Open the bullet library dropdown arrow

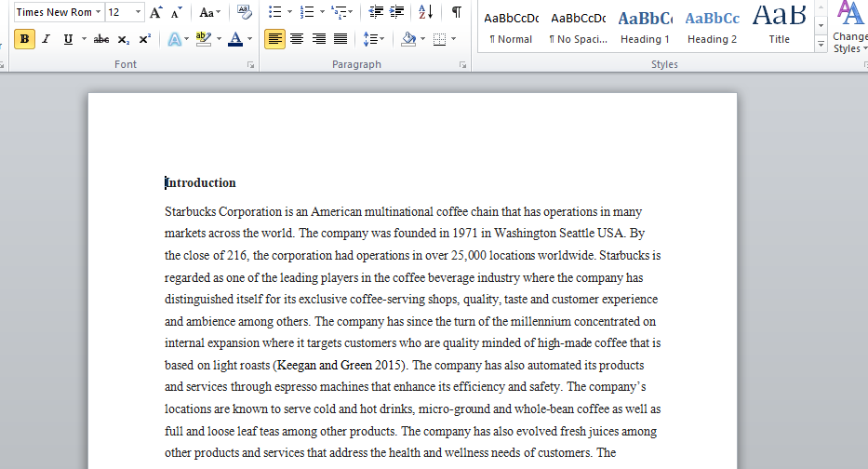tap(289, 12)
